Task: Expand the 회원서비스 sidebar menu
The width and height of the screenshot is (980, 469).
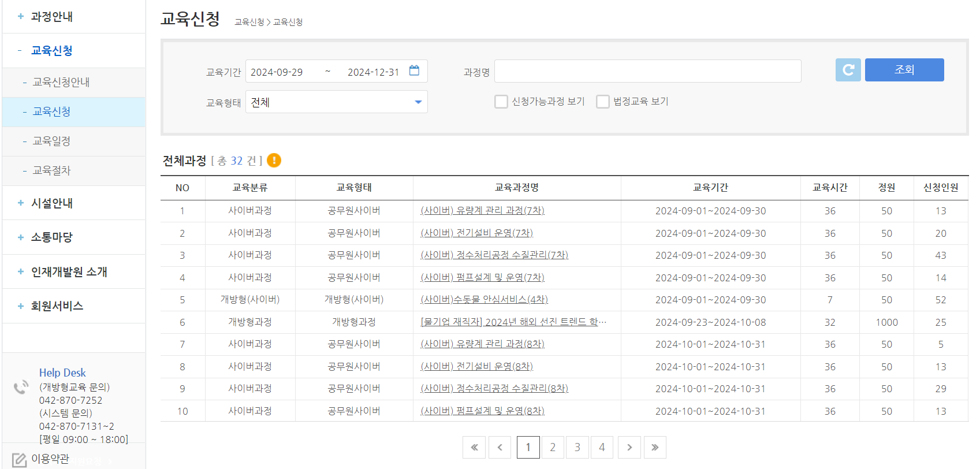Action: point(74,306)
